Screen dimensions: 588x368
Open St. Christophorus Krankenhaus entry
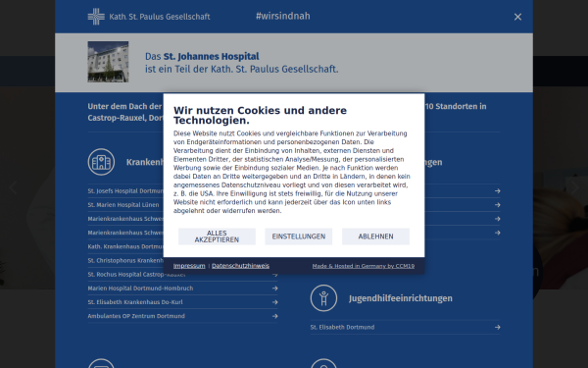point(125,261)
